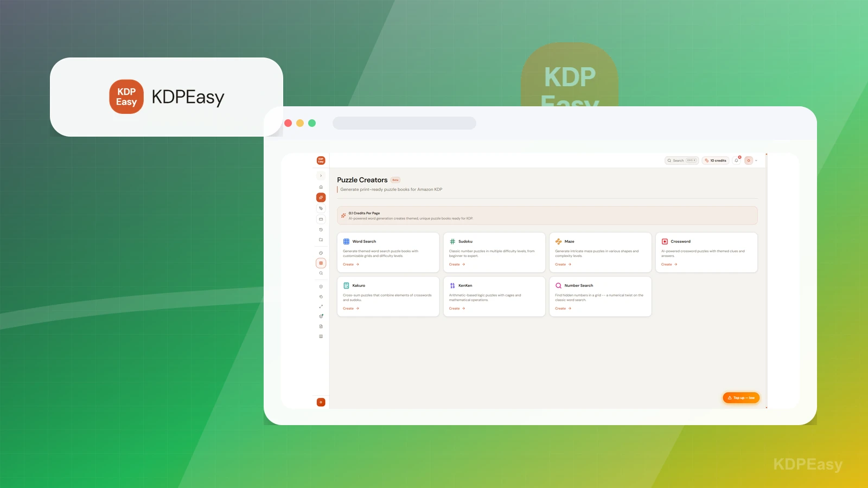
Task: Click the Number Search card title
Action: tap(579, 285)
